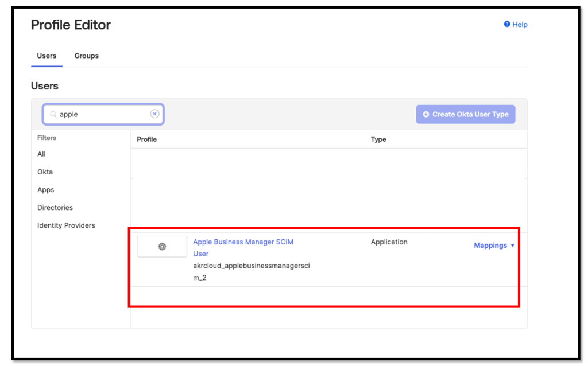Click the blue question mark Help icon
The width and height of the screenshot is (588, 366).
[507, 25]
